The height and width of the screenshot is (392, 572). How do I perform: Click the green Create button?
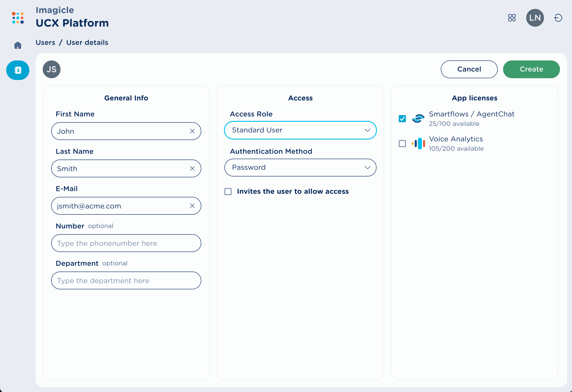531,69
